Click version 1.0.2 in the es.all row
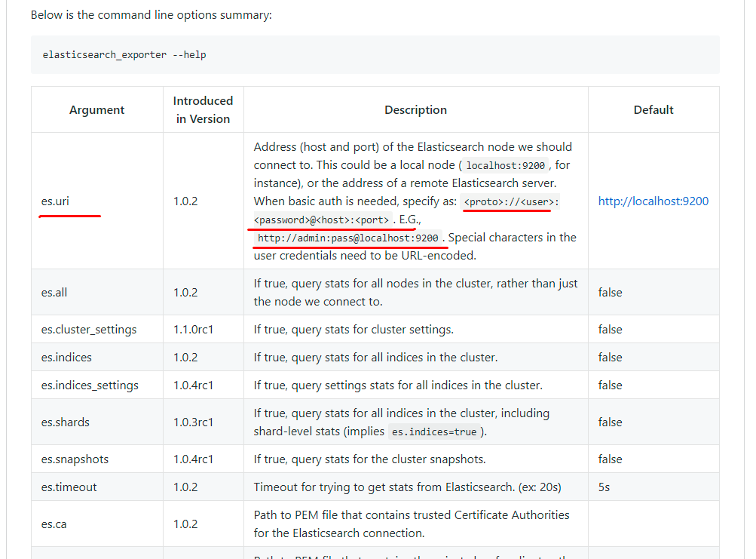This screenshot has width=756, height=559. pyautogui.click(x=185, y=293)
